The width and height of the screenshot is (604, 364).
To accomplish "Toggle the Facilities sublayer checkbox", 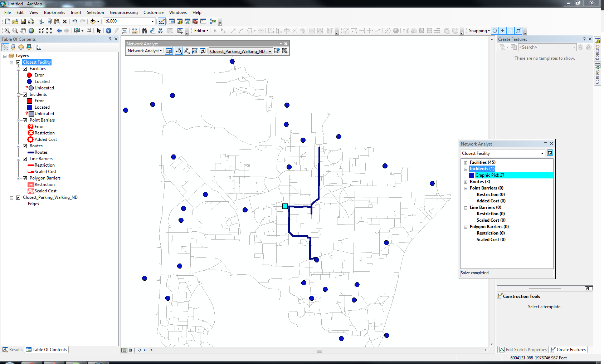I will (x=25, y=69).
